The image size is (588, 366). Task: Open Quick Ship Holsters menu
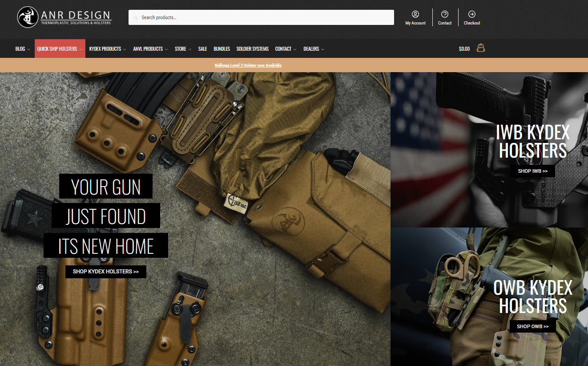click(x=57, y=49)
